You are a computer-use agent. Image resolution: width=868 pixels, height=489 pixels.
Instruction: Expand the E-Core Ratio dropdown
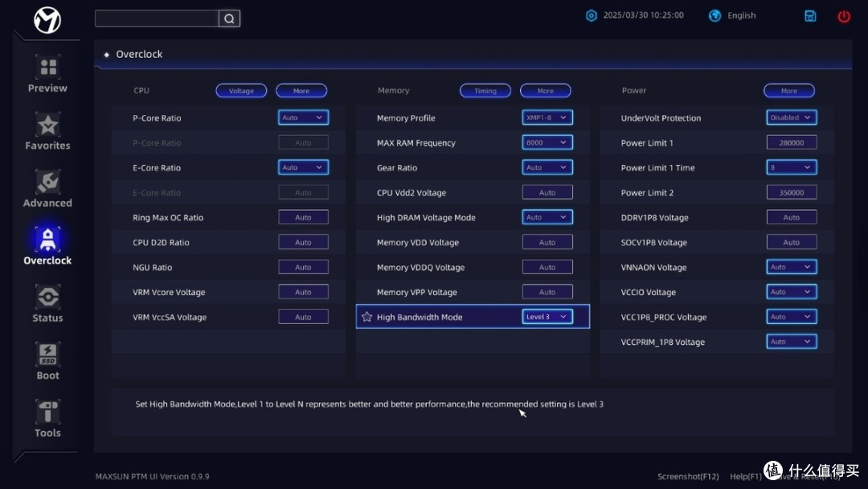click(x=303, y=167)
